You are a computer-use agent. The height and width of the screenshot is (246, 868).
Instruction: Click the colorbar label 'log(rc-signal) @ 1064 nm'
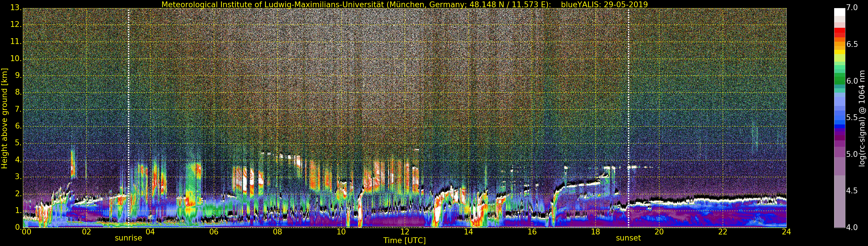[x=862, y=118]
